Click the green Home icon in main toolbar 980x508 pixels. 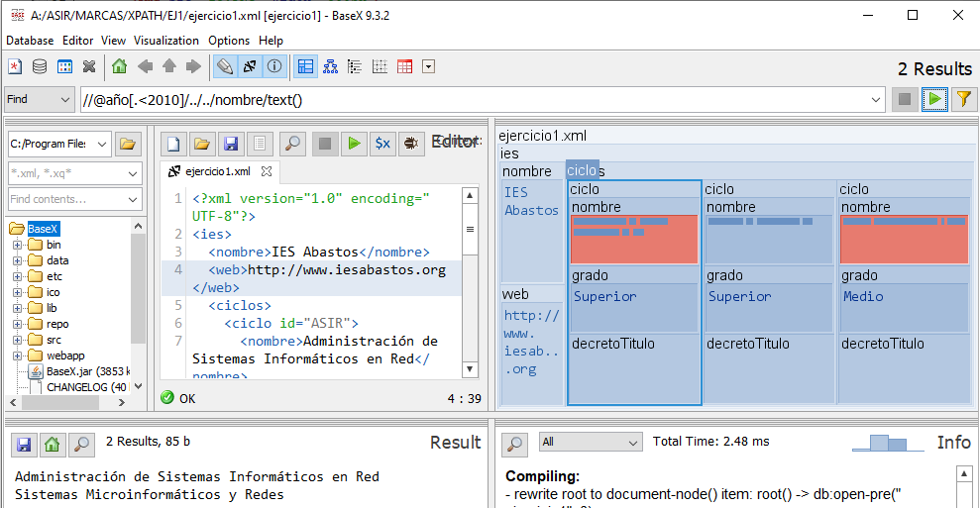pyautogui.click(x=119, y=67)
